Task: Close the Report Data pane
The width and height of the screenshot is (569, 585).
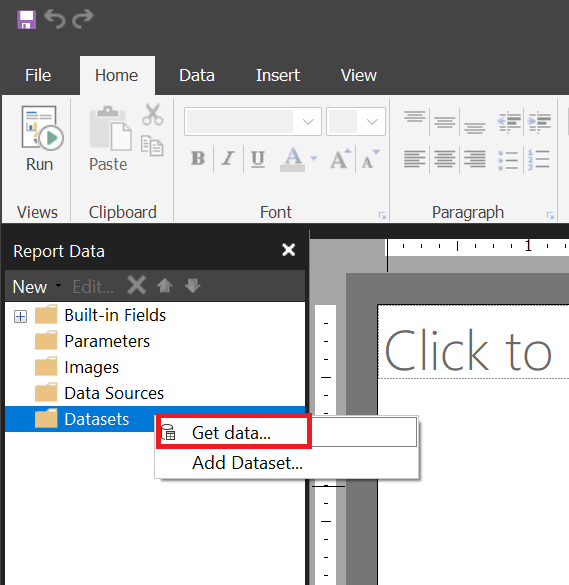Action: (289, 250)
